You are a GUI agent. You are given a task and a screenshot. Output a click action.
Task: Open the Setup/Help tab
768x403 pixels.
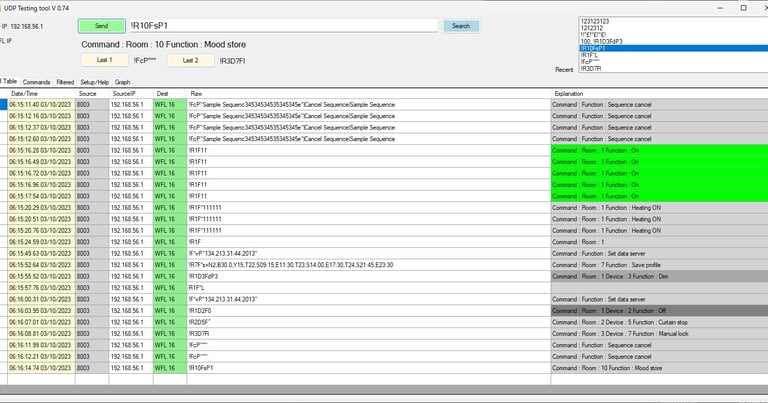coord(95,82)
